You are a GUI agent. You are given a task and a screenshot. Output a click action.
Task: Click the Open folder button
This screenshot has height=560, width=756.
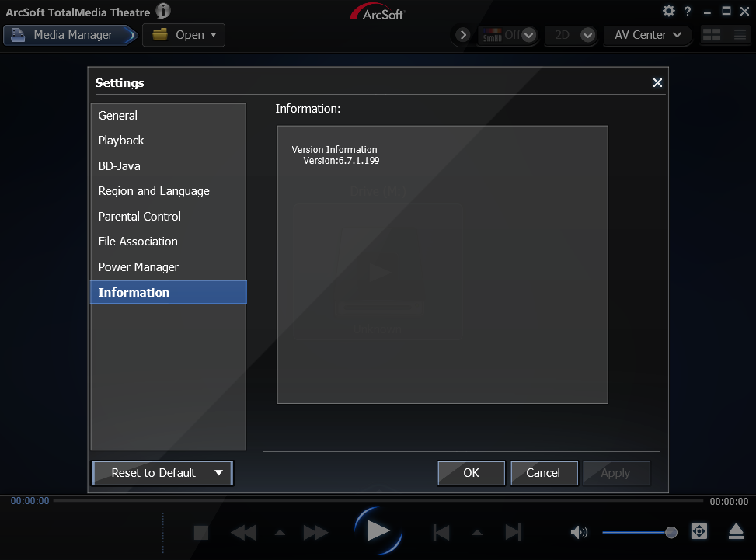tap(183, 35)
